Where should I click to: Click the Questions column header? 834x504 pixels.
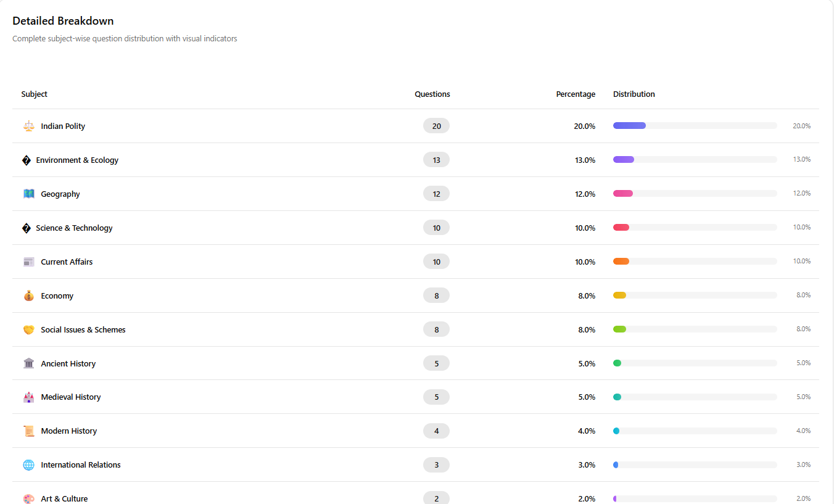click(432, 94)
